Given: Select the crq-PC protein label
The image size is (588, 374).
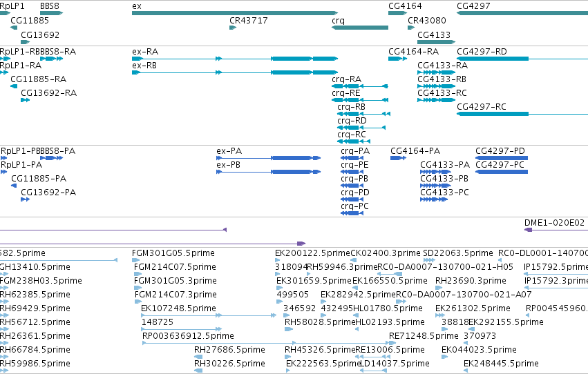Looking at the screenshot, I should click(354, 206).
